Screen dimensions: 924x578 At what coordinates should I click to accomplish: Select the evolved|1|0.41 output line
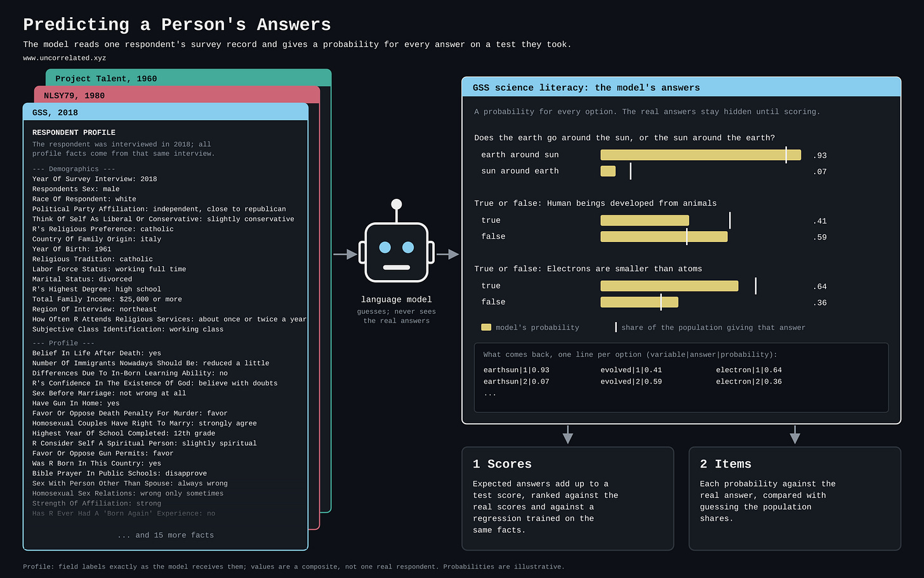[x=631, y=370]
